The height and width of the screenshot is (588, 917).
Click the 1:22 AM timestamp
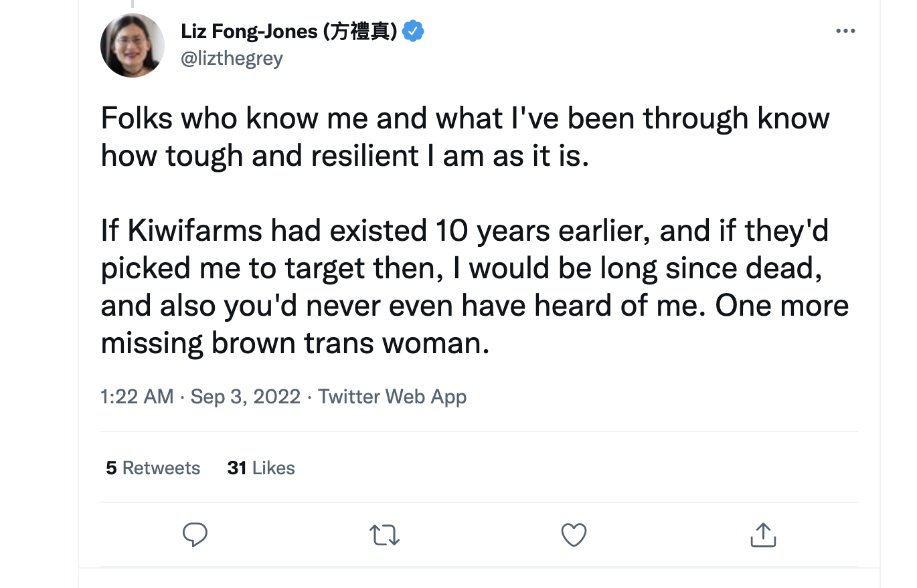[x=137, y=397]
